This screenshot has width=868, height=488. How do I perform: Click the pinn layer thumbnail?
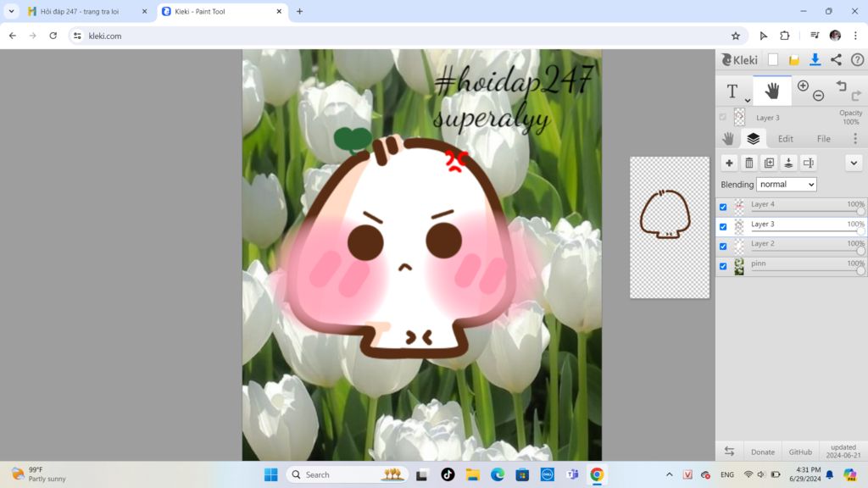pos(739,266)
